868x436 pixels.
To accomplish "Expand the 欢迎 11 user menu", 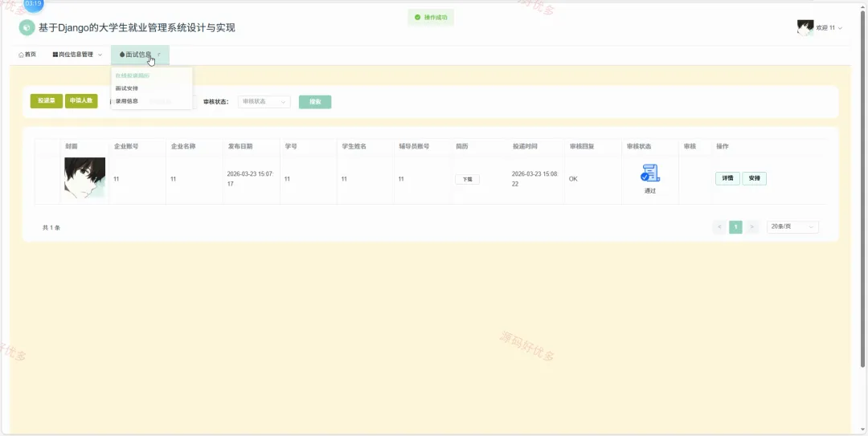I will (x=829, y=27).
